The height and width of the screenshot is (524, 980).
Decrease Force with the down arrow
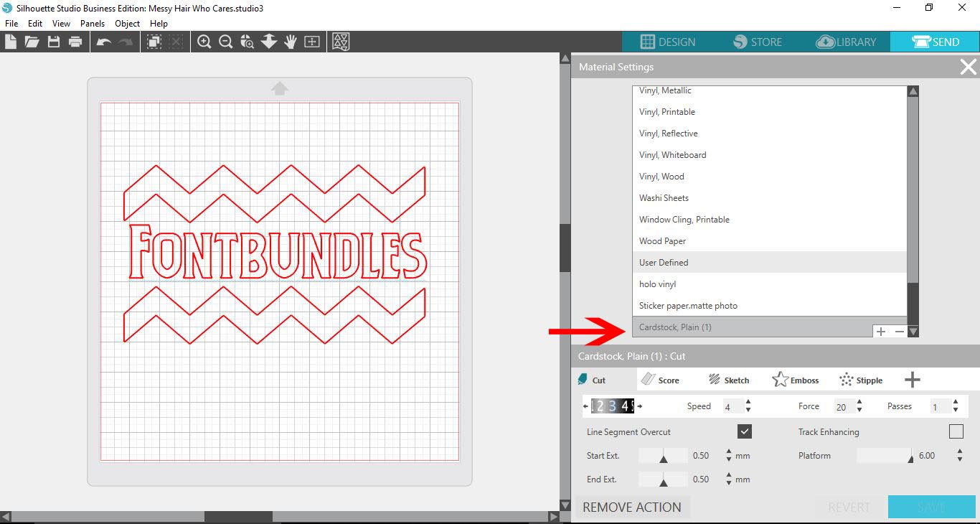coord(858,410)
